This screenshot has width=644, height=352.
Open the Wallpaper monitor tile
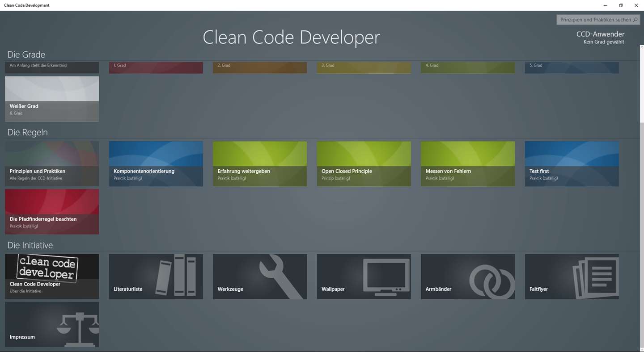(364, 277)
